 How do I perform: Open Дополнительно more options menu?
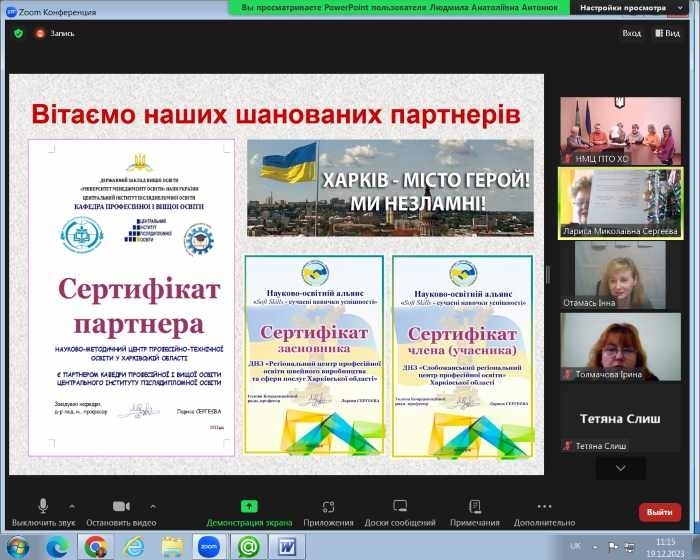544,507
